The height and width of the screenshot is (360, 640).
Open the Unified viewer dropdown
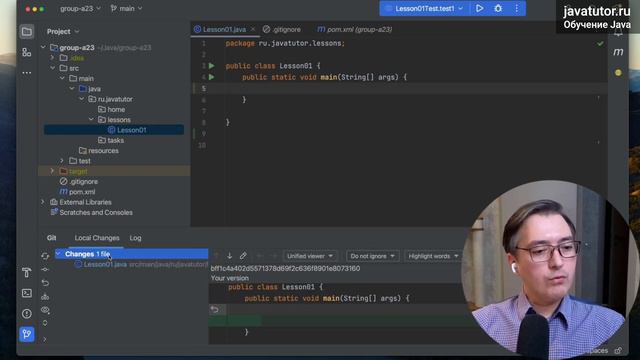click(310, 256)
